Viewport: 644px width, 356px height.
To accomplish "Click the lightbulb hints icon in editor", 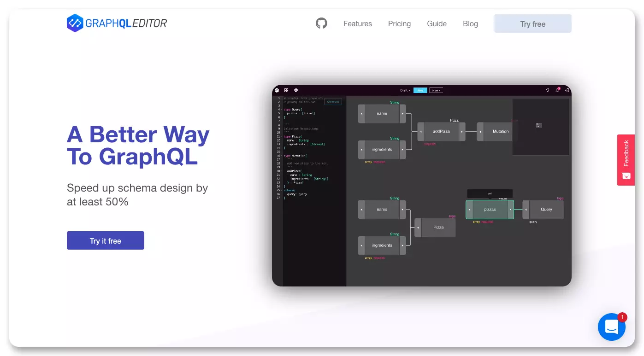I will pos(548,90).
